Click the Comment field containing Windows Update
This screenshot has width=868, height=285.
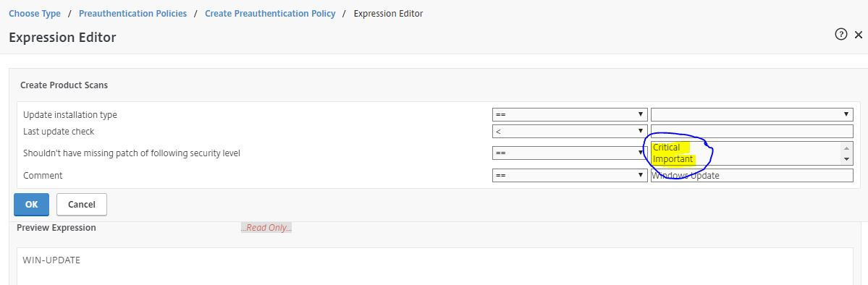[x=751, y=176]
